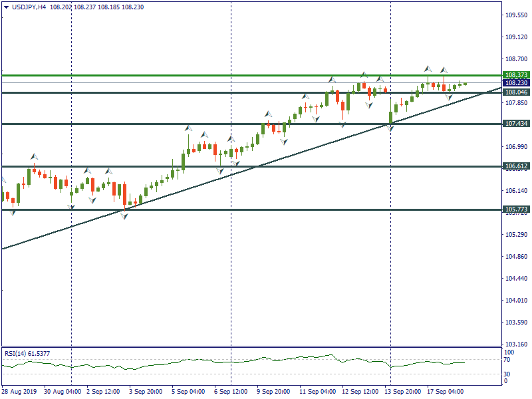Screen dimensions: 532x399
Task: Click the 109.550 price axis label
Action: [516, 16]
